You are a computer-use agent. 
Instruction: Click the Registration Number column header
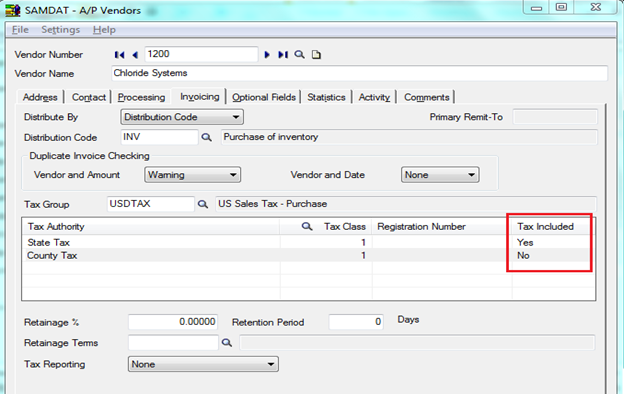pos(421,226)
